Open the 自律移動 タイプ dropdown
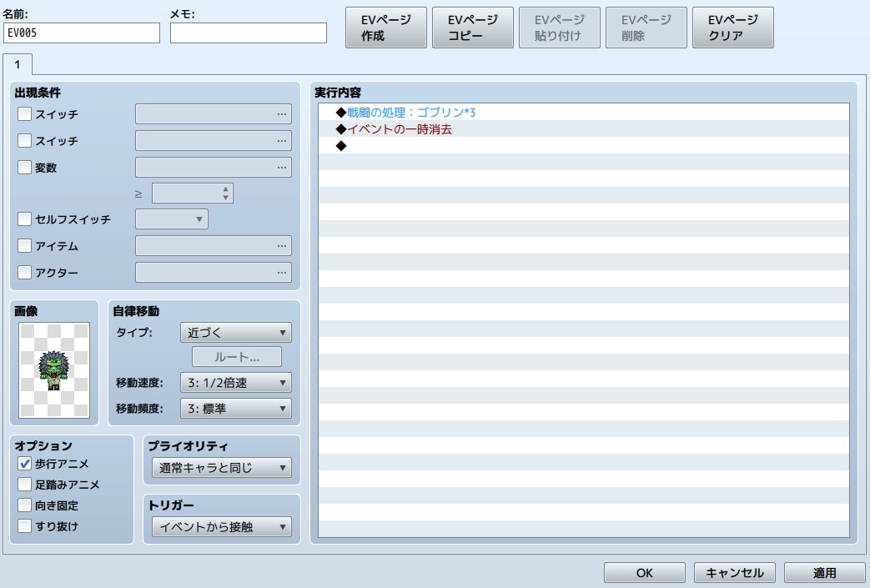 point(235,333)
